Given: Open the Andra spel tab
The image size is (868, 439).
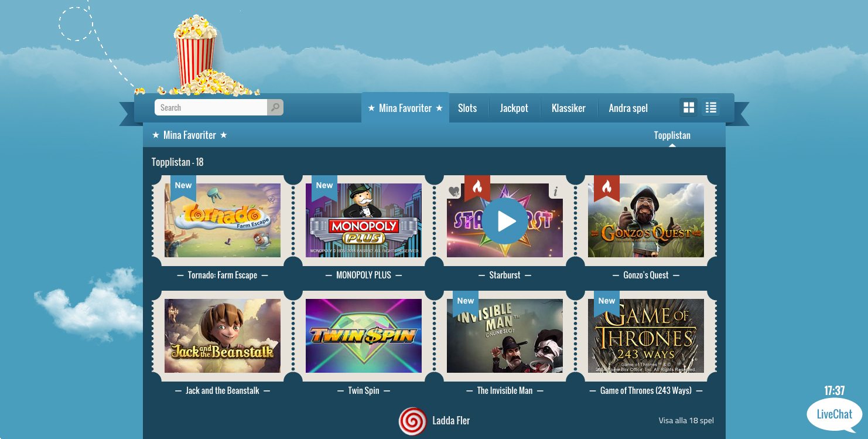Looking at the screenshot, I should coord(628,108).
